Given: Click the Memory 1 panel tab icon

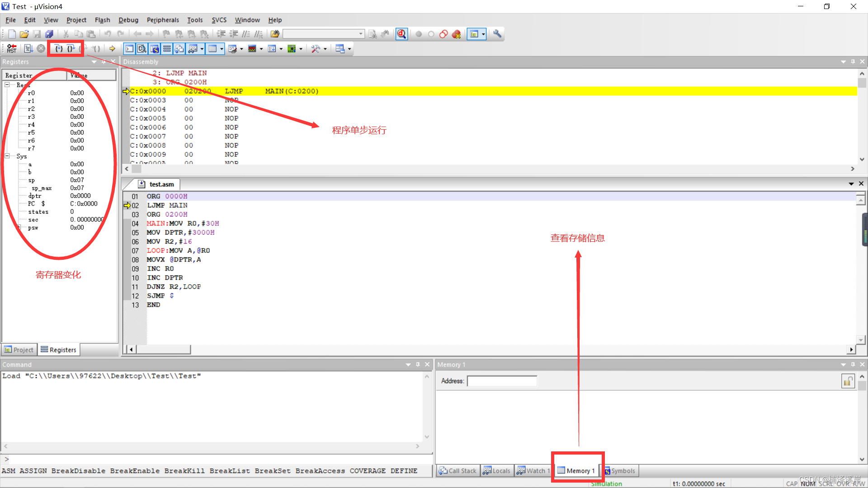Looking at the screenshot, I should (561, 470).
